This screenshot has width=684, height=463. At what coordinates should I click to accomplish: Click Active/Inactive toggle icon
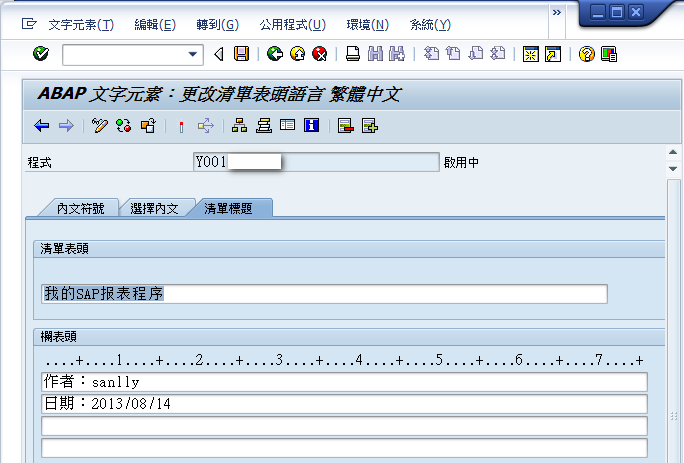click(124, 126)
